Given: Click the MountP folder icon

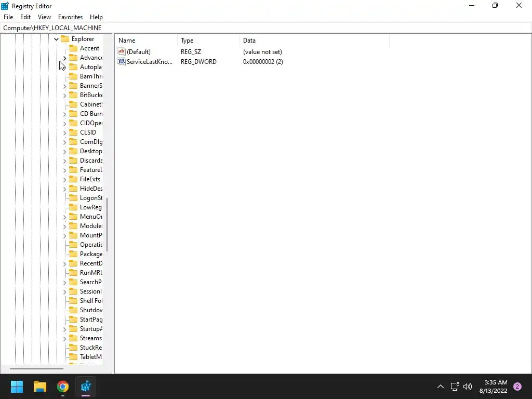Looking at the screenshot, I should (73, 235).
